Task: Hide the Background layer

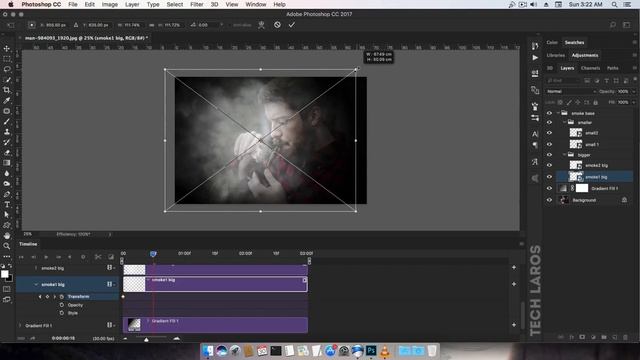Action: [x=549, y=200]
